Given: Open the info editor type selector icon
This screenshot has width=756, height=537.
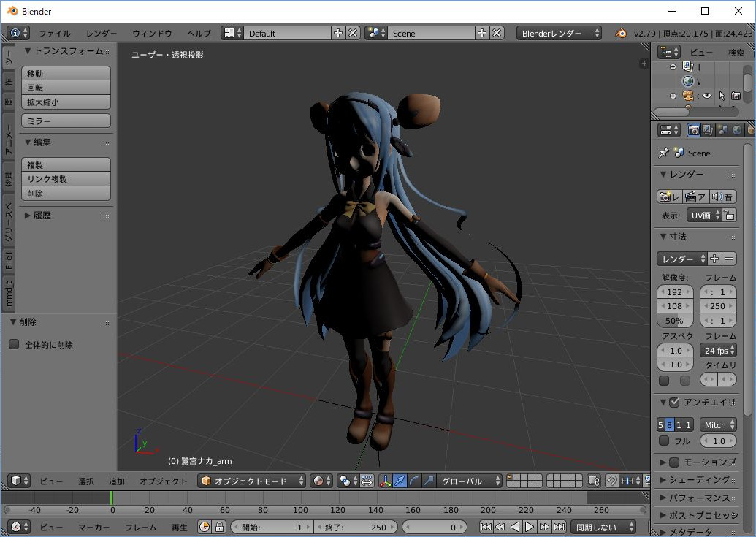Looking at the screenshot, I should [x=18, y=33].
